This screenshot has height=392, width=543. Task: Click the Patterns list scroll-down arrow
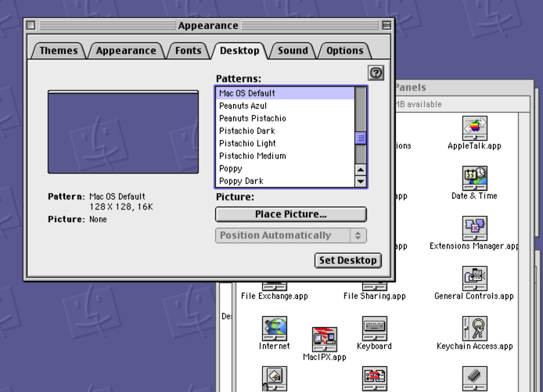[x=361, y=182]
